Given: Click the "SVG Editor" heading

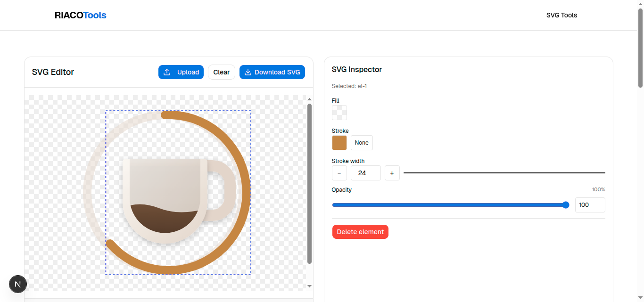Looking at the screenshot, I should [53, 72].
